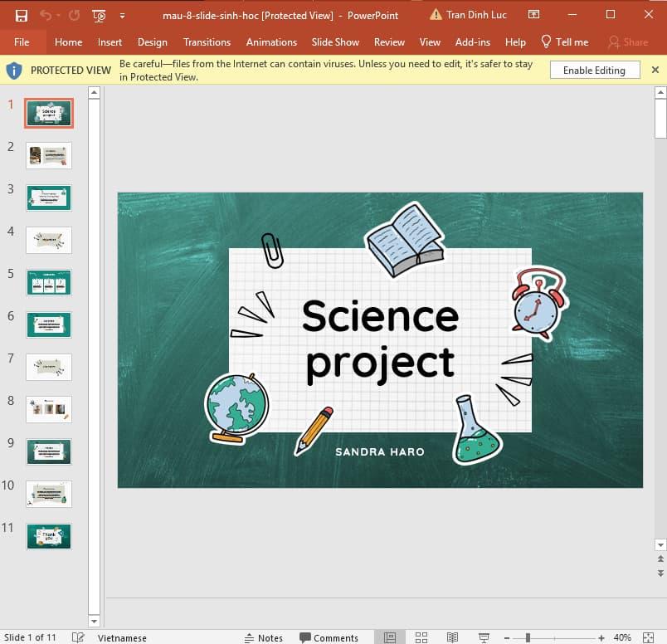Save the presentation from Quick Access Toolbar

[21, 15]
